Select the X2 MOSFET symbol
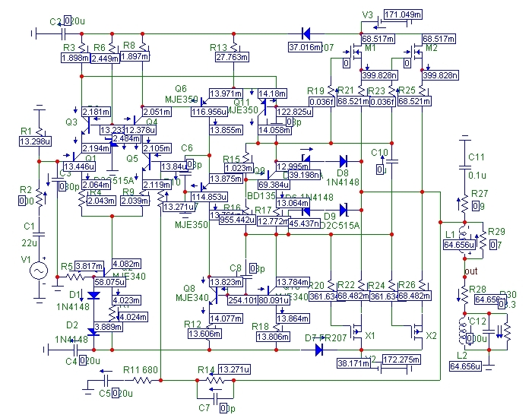Viewport: 532px width, 418px height. tap(416, 333)
